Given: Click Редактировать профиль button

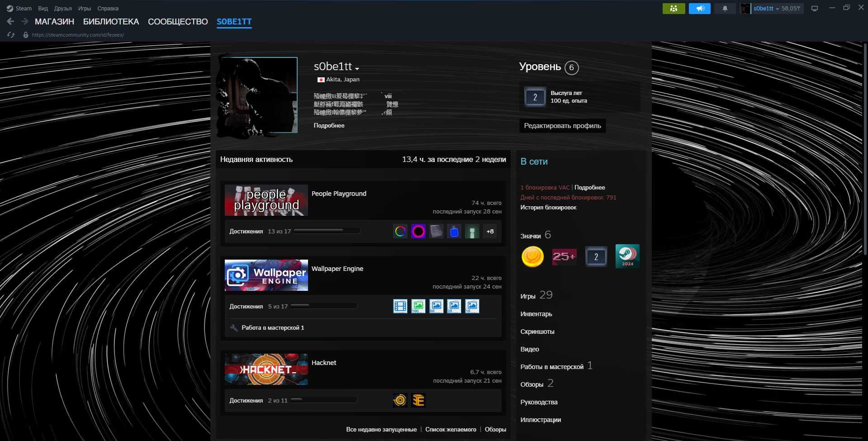Looking at the screenshot, I should click(562, 126).
